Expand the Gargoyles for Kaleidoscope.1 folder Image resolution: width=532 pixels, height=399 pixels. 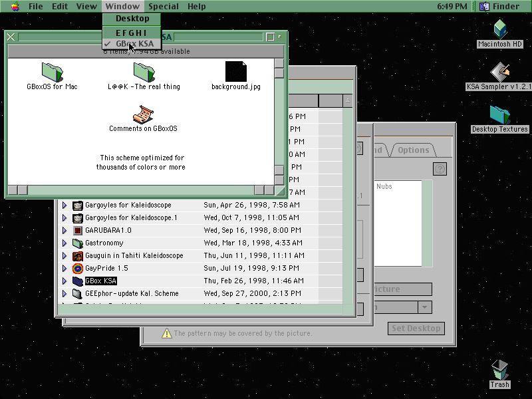tap(64, 217)
